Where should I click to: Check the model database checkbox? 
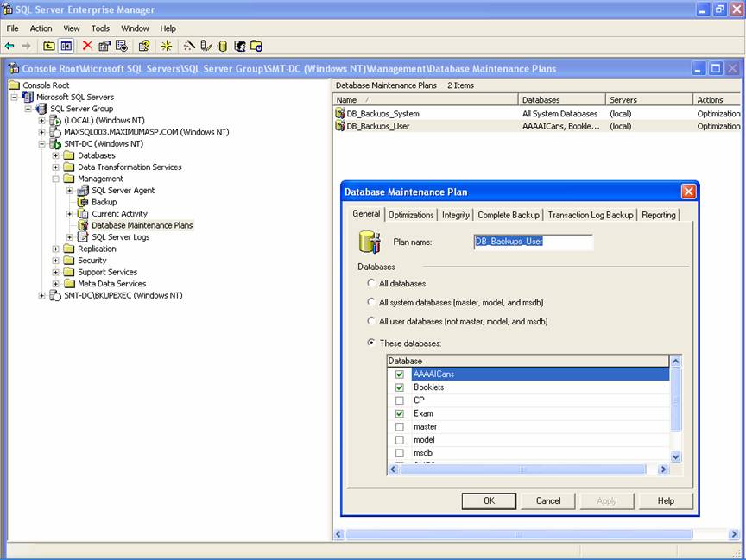(x=400, y=440)
